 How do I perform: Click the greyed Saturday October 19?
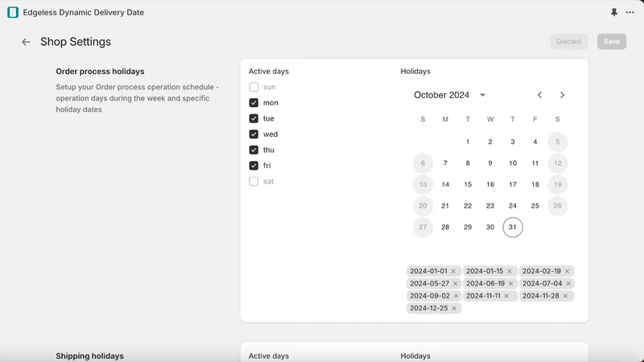point(557,184)
